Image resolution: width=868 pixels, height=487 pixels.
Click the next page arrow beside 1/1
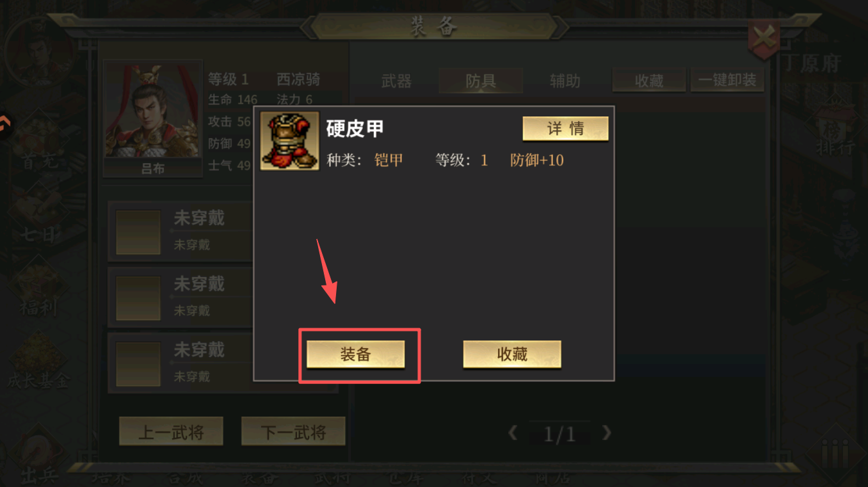[x=606, y=433]
